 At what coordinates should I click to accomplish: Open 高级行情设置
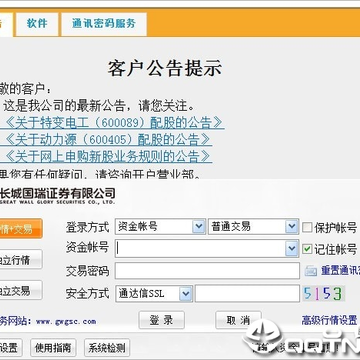click(329, 320)
